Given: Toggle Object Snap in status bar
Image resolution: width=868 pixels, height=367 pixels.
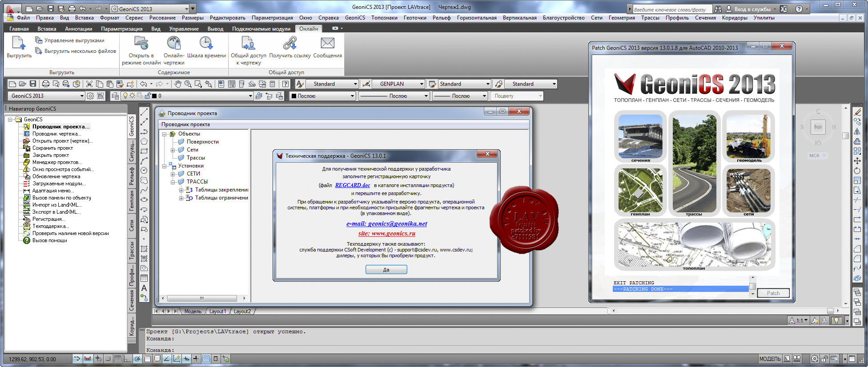Looking at the screenshot, I should 147,359.
